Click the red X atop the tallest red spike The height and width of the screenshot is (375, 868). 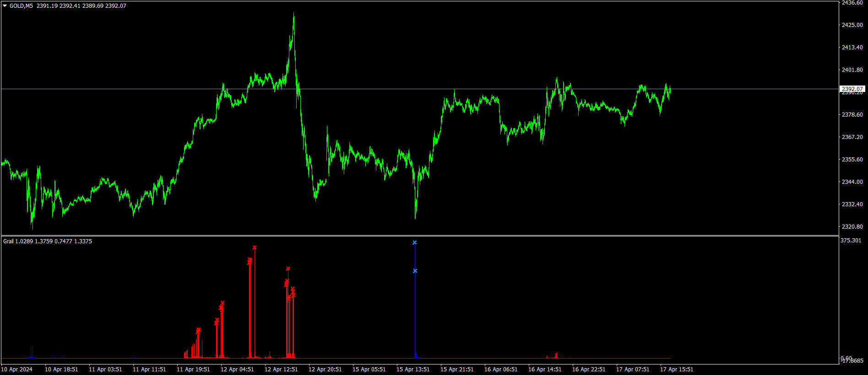255,248
